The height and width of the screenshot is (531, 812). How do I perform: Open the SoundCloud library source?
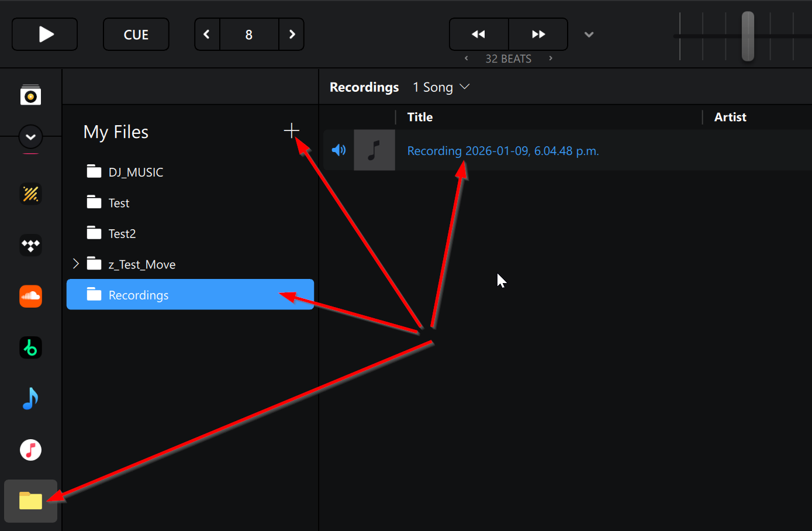tap(30, 296)
